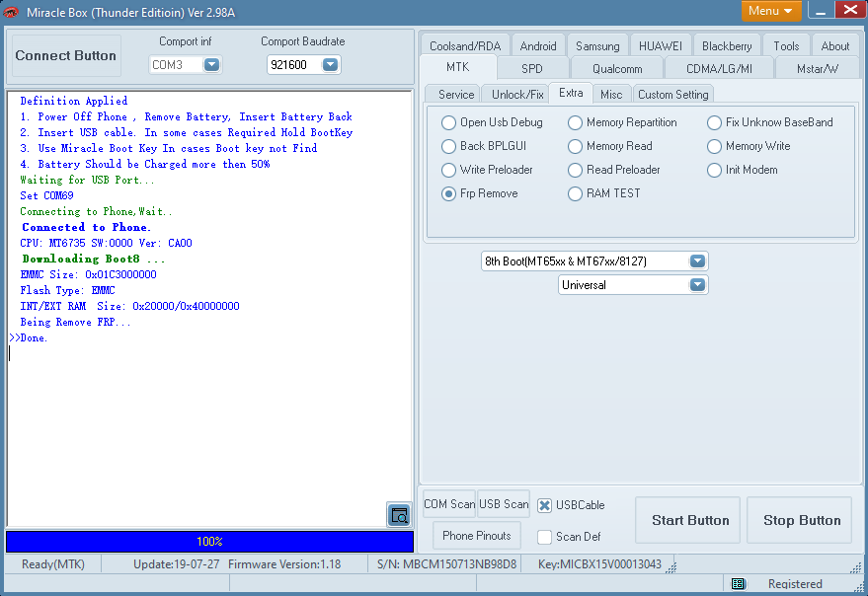The image size is (868, 596).
Task: Run a COM Scan
Action: click(x=449, y=504)
